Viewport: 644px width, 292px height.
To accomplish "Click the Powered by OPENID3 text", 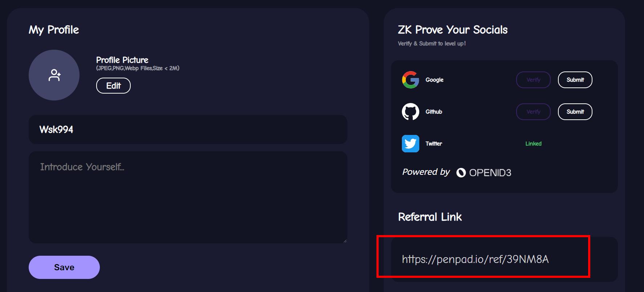I will (457, 172).
